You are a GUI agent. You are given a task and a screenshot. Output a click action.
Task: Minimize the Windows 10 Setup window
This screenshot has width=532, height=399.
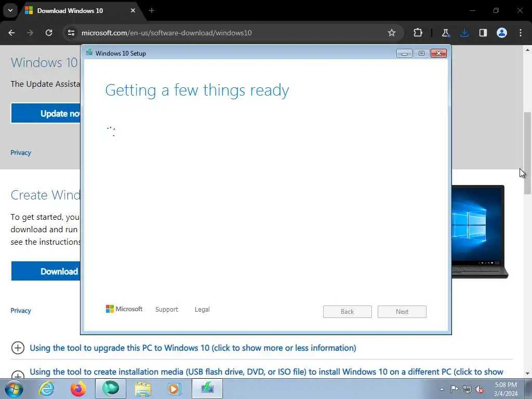coord(404,54)
